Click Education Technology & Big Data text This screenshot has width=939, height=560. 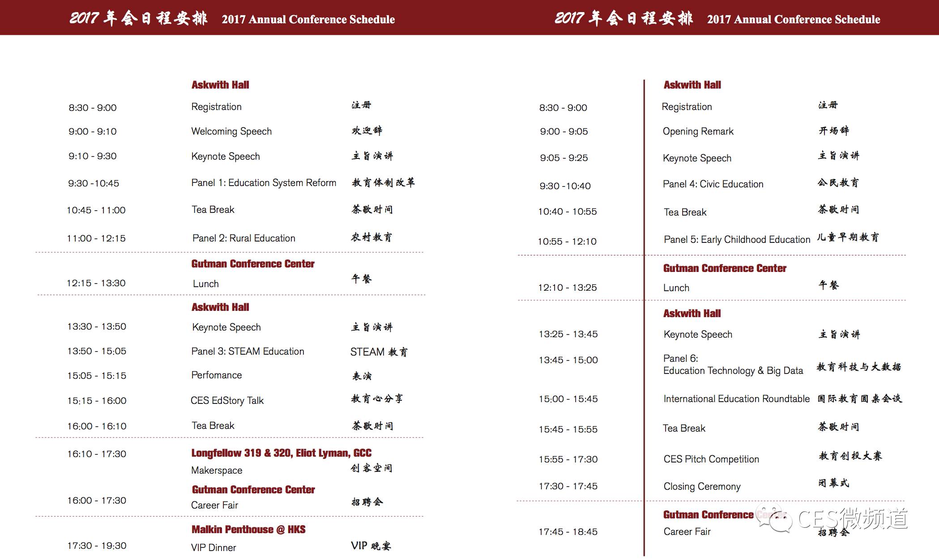coord(733,371)
